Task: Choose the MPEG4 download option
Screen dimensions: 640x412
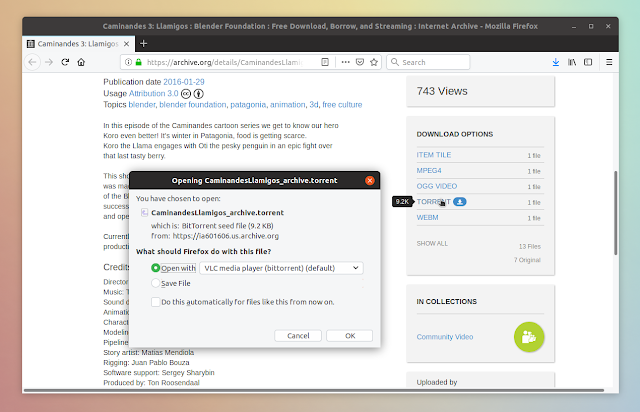Action: [x=429, y=170]
